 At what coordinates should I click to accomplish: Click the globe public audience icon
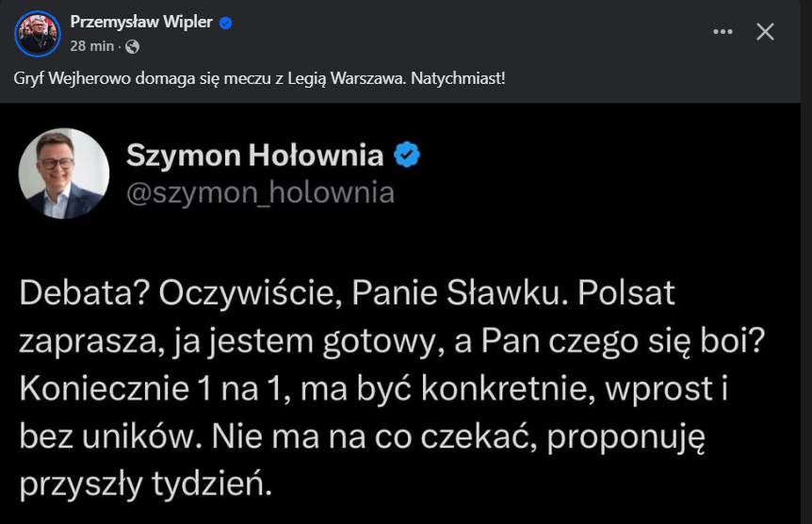pyautogui.click(x=132, y=46)
